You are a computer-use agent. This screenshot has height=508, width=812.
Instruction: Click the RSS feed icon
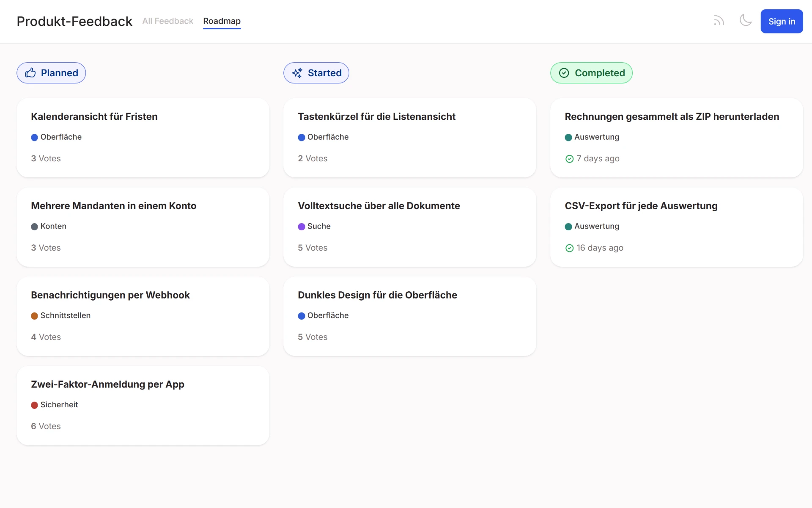pyautogui.click(x=719, y=21)
